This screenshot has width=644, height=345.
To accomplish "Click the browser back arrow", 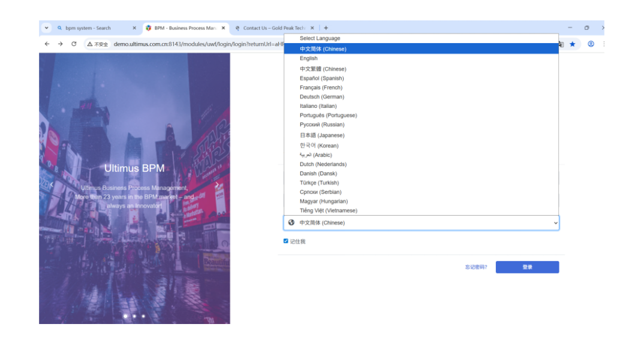I will point(47,44).
